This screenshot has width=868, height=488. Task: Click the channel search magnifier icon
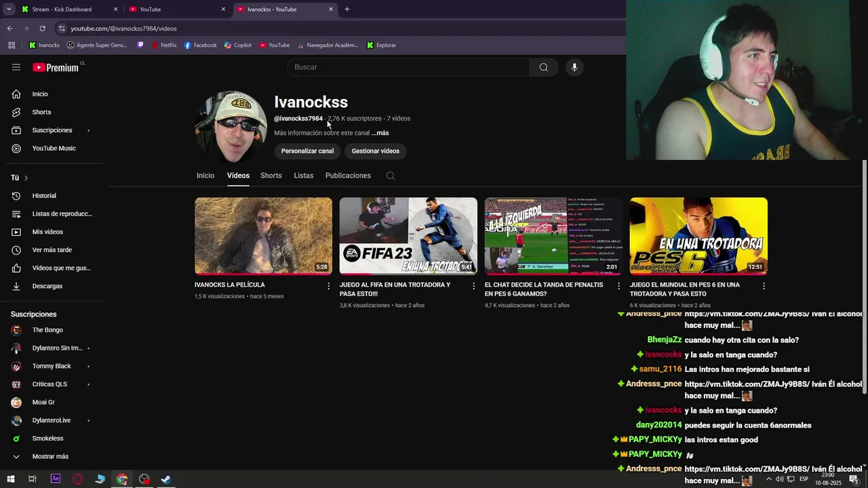point(391,176)
